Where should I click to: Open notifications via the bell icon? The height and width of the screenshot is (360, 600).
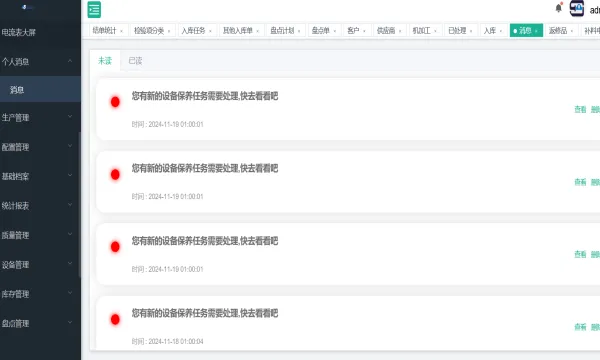(x=559, y=8)
